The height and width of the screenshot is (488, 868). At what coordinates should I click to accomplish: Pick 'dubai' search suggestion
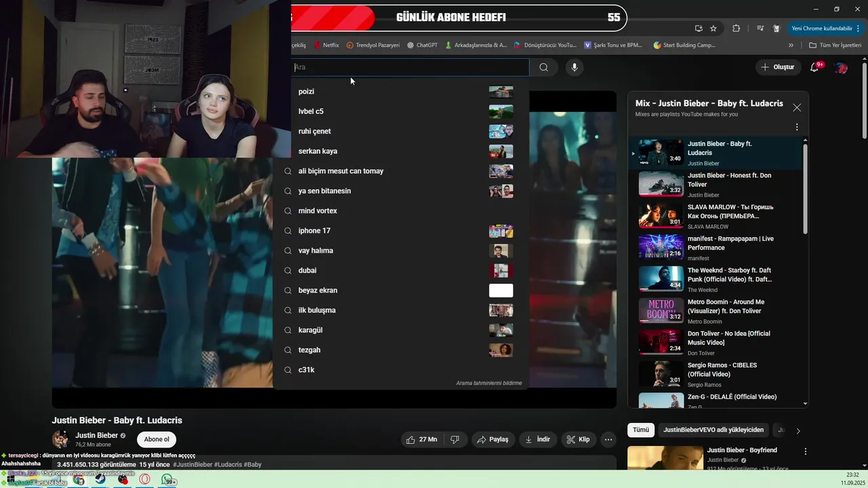pos(401,270)
